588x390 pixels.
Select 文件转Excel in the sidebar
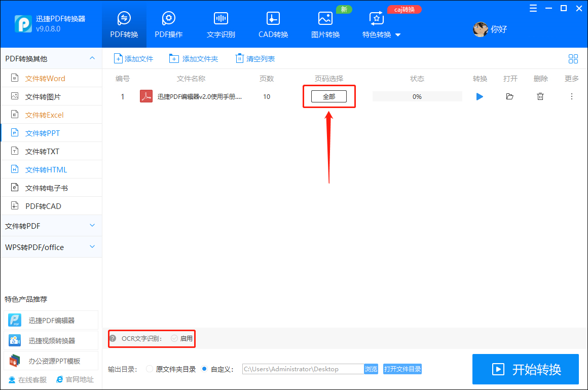tap(51, 115)
